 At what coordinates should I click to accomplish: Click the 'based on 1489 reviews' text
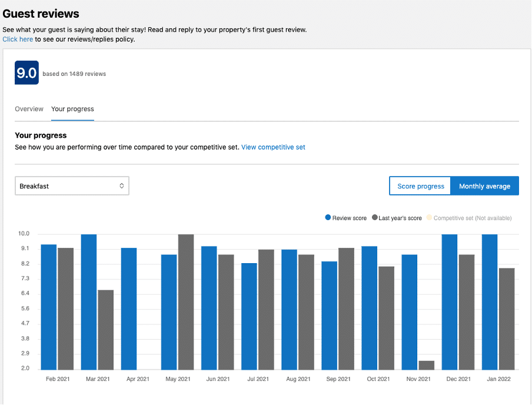[74, 74]
